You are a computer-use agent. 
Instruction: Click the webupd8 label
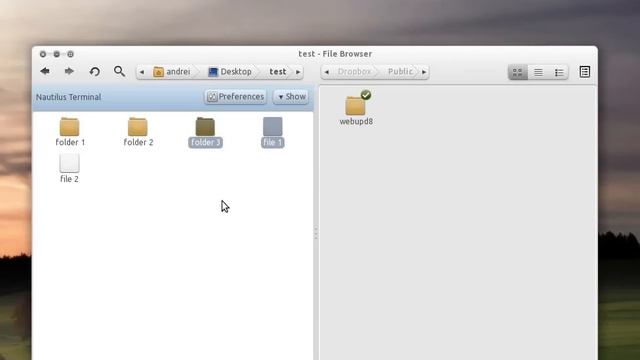[x=356, y=122]
